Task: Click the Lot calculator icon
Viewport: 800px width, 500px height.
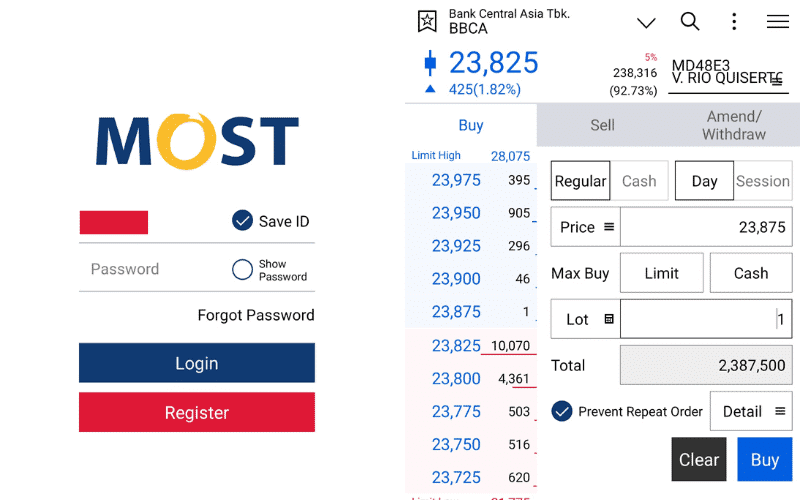Action: click(x=609, y=319)
